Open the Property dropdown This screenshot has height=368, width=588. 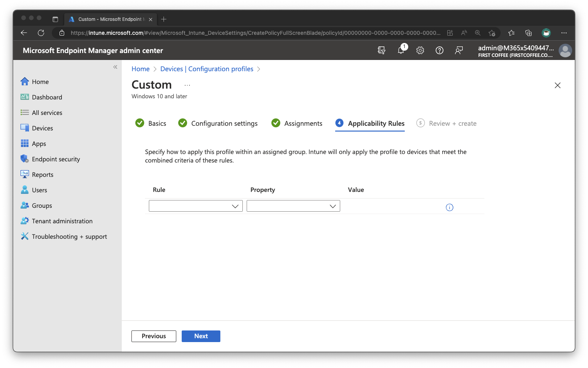pos(293,205)
